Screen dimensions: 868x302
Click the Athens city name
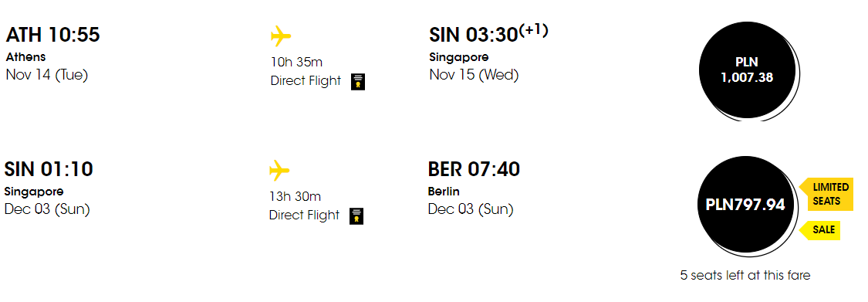pyautogui.click(x=25, y=57)
